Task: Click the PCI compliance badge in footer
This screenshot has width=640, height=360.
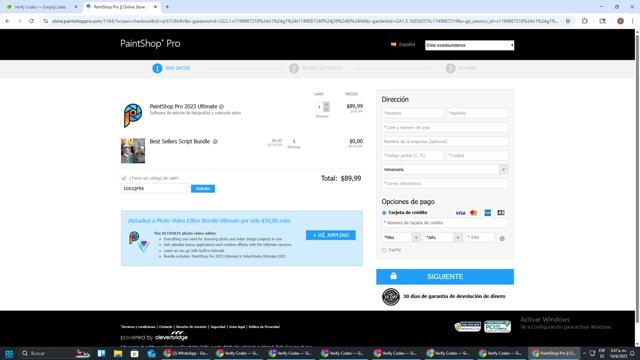Action: (x=498, y=327)
